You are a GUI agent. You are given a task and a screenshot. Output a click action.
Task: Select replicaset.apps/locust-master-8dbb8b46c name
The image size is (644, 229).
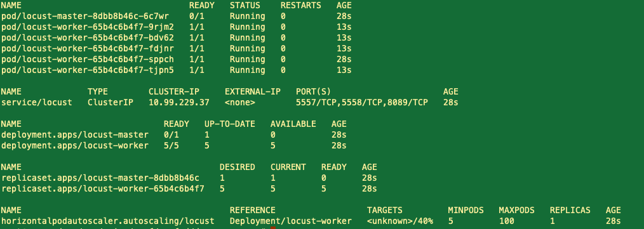100,178
